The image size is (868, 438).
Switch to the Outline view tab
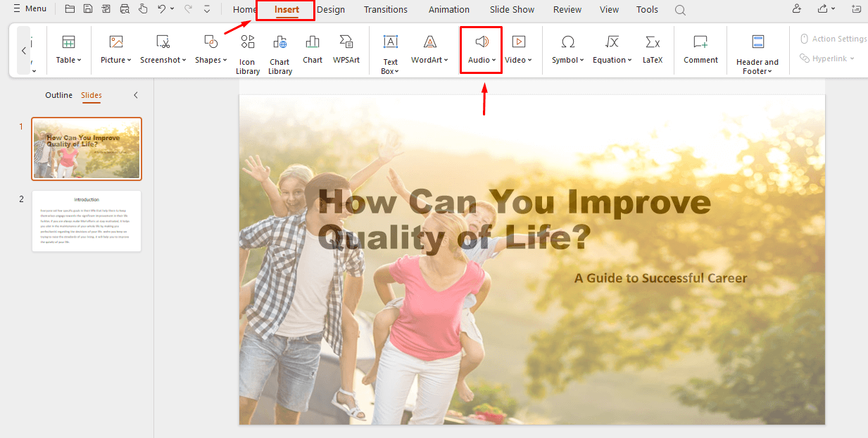58,94
